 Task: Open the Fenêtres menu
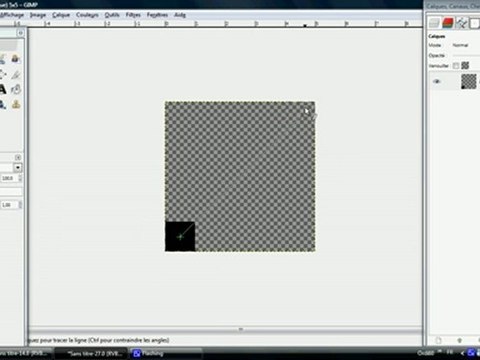157,15
